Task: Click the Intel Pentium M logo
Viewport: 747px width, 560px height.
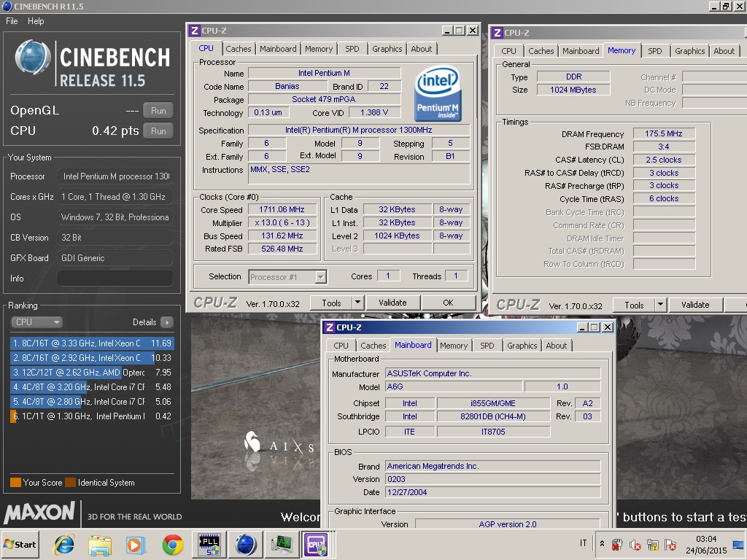Action: (x=438, y=93)
